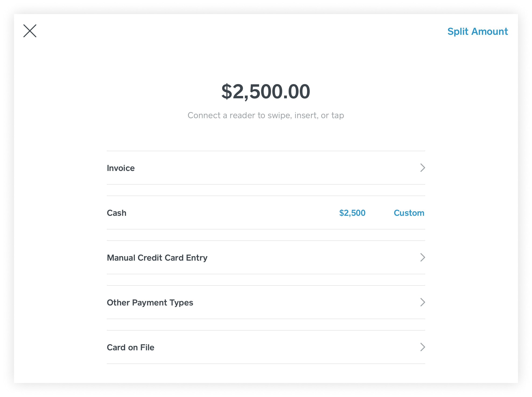The image size is (532, 397).
Task: Open the Split Amount option
Action: [x=477, y=32]
